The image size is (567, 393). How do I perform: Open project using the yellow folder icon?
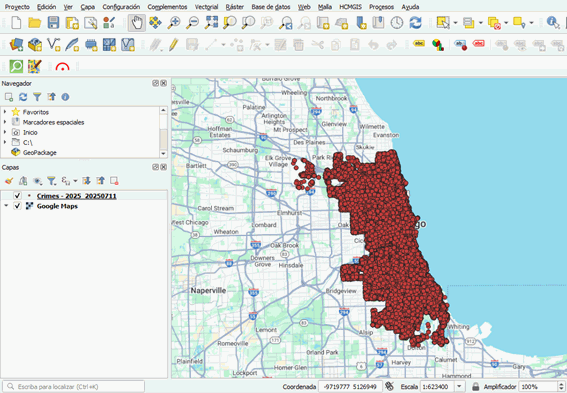(x=35, y=23)
